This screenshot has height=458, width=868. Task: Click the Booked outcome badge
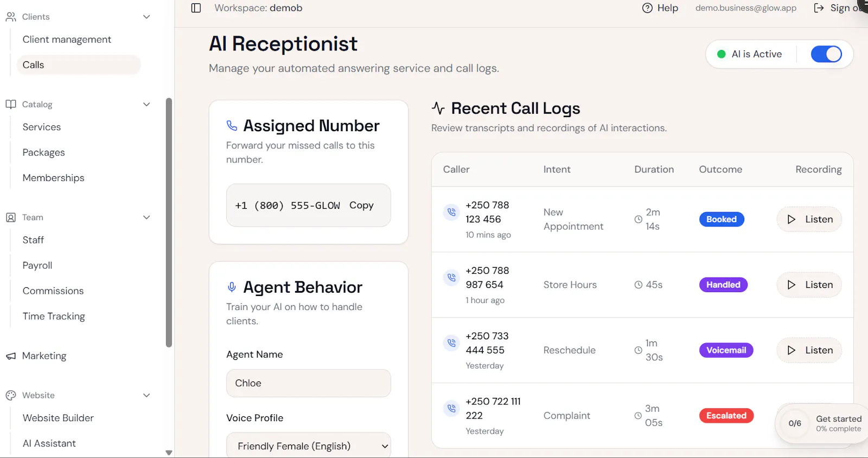[x=722, y=220]
